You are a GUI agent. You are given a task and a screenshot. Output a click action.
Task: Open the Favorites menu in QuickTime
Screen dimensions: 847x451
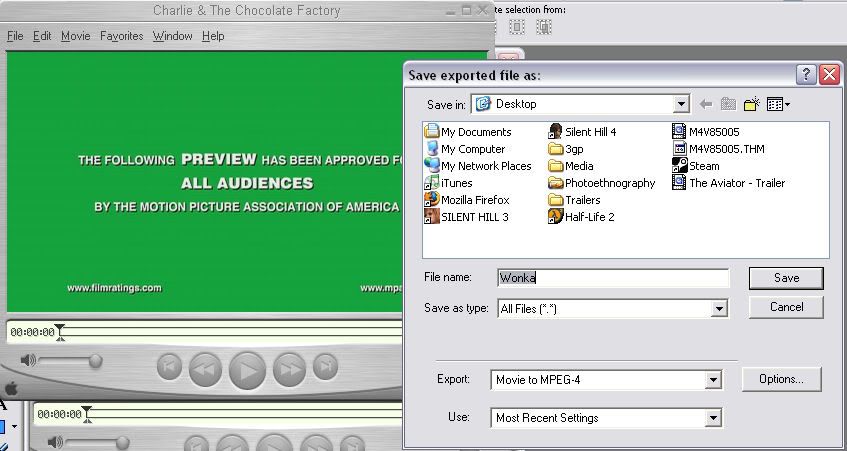point(122,36)
